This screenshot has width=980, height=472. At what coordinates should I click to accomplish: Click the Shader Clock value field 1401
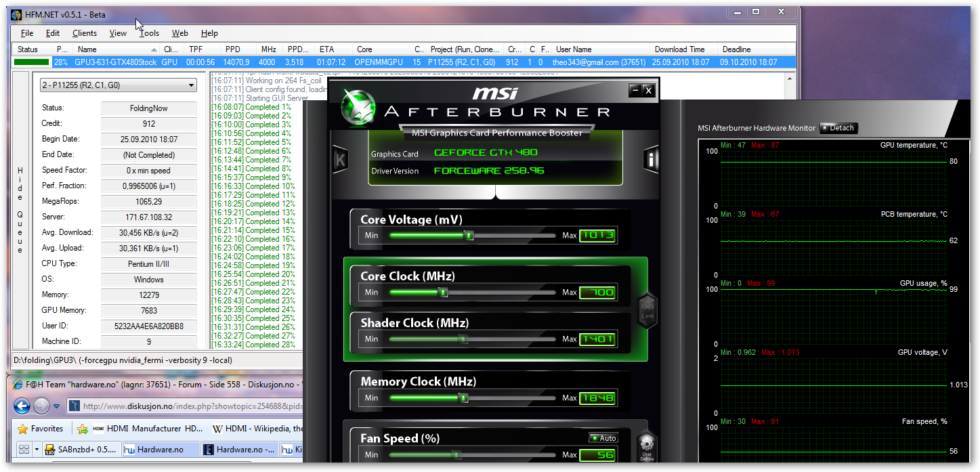point(597,339)
